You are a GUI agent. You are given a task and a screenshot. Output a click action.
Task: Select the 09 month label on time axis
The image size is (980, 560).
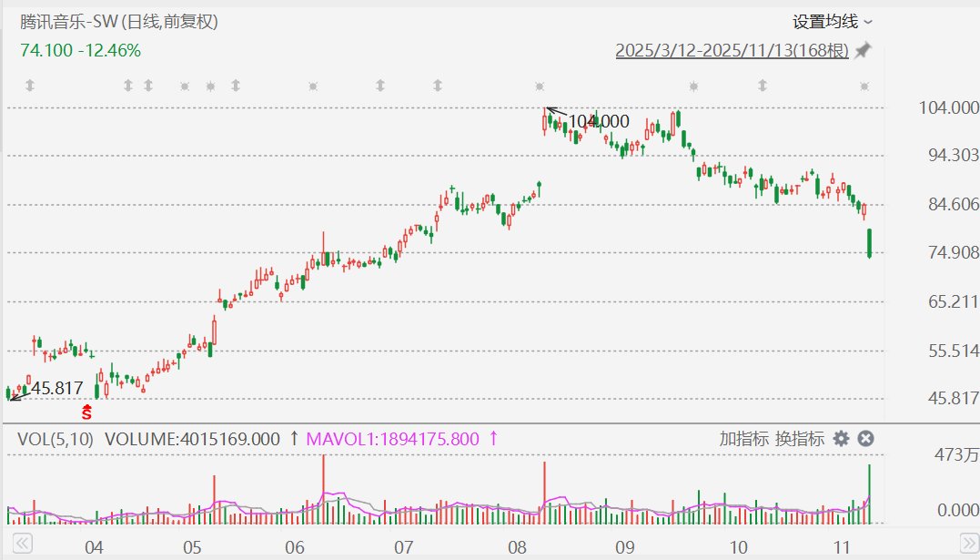[624, 548]
